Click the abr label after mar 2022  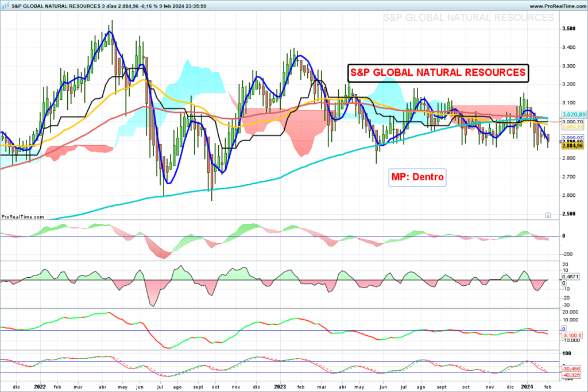pyautogui.click(x=102, y=387)
